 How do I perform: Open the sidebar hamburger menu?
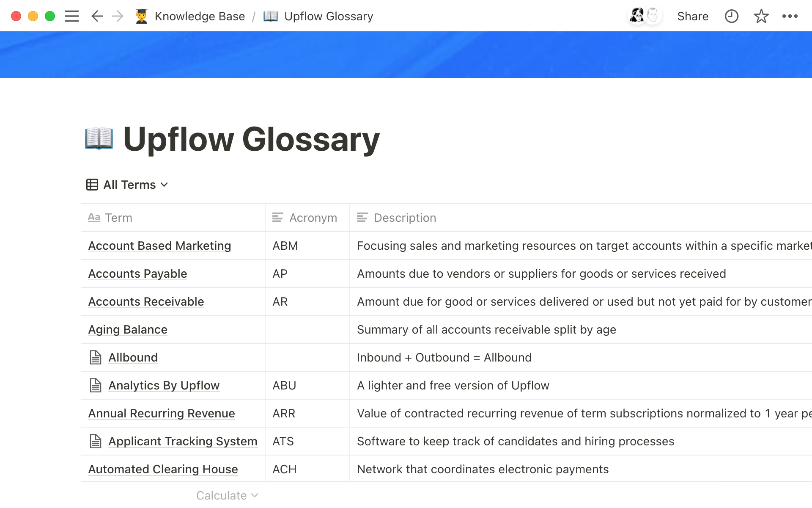point(72,16)
